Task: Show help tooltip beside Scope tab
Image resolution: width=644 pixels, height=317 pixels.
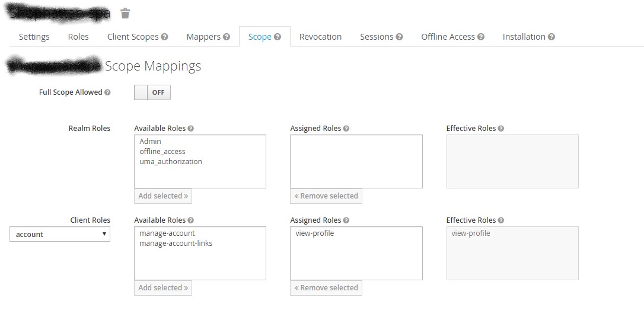Action: point(278,37)
